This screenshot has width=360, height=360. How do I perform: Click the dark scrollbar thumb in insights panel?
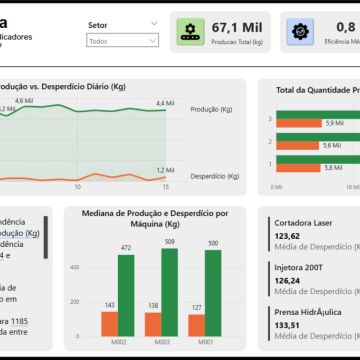coord(46,237)
